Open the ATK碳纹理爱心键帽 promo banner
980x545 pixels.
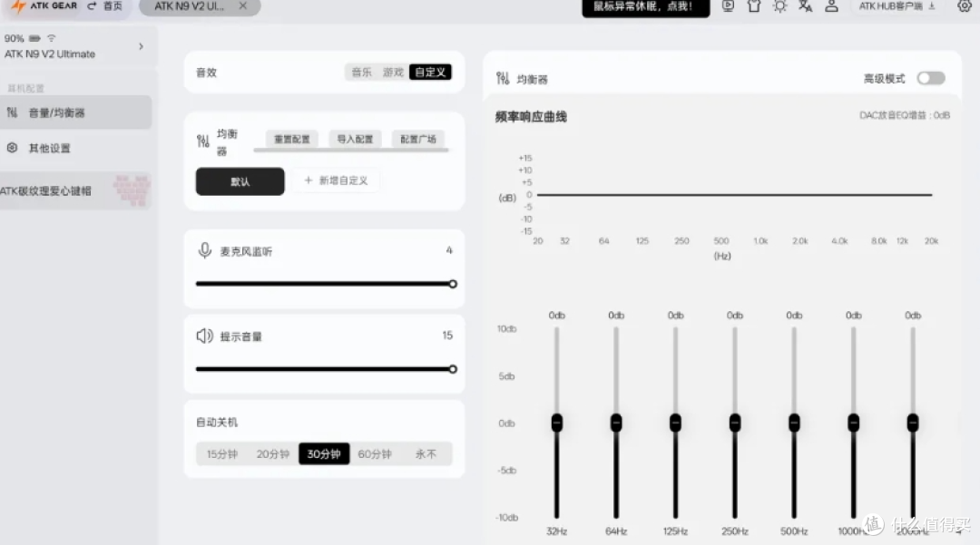75,191
